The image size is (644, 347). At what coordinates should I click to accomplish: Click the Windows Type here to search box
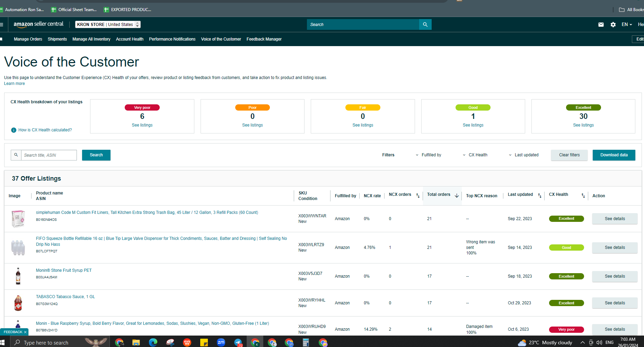[x=60, y=342]
